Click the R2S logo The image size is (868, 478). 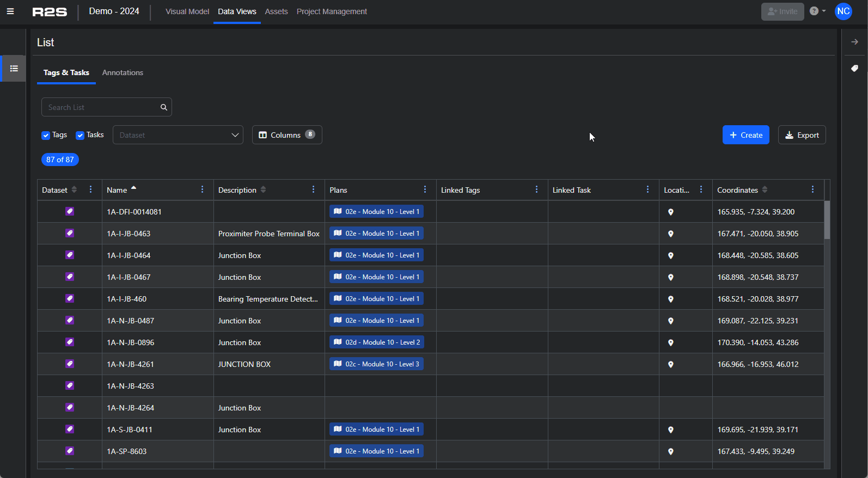click(50, 12)
